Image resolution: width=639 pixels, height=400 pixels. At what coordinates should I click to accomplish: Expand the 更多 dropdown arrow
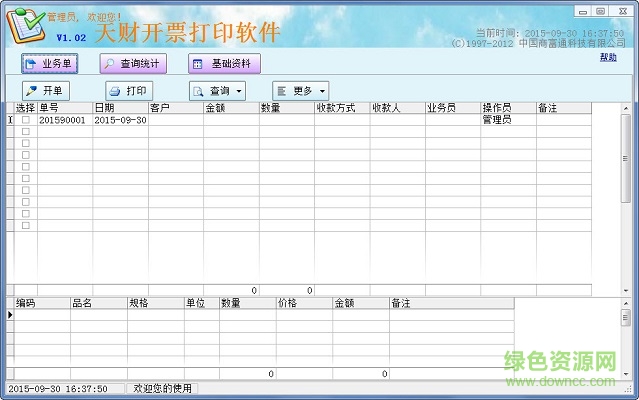(x=322, y=91)
